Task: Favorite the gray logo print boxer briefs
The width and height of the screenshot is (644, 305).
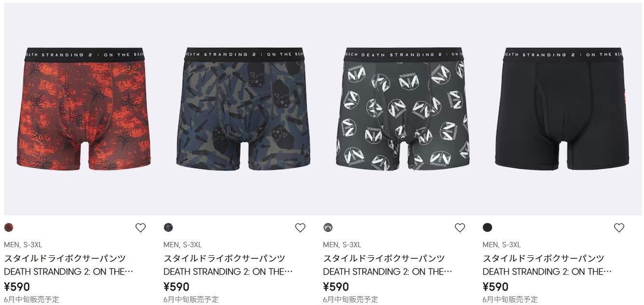Action: pyautogui.click(x=460, y=228)
